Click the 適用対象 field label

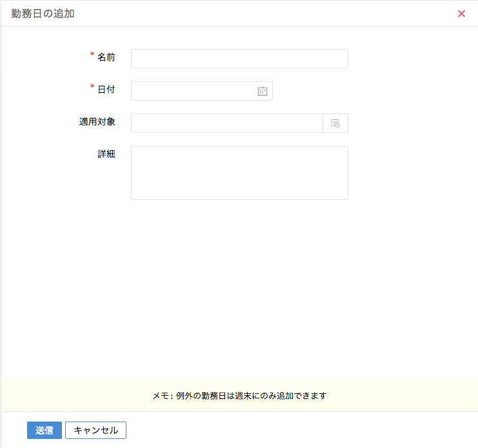(97, 122)
